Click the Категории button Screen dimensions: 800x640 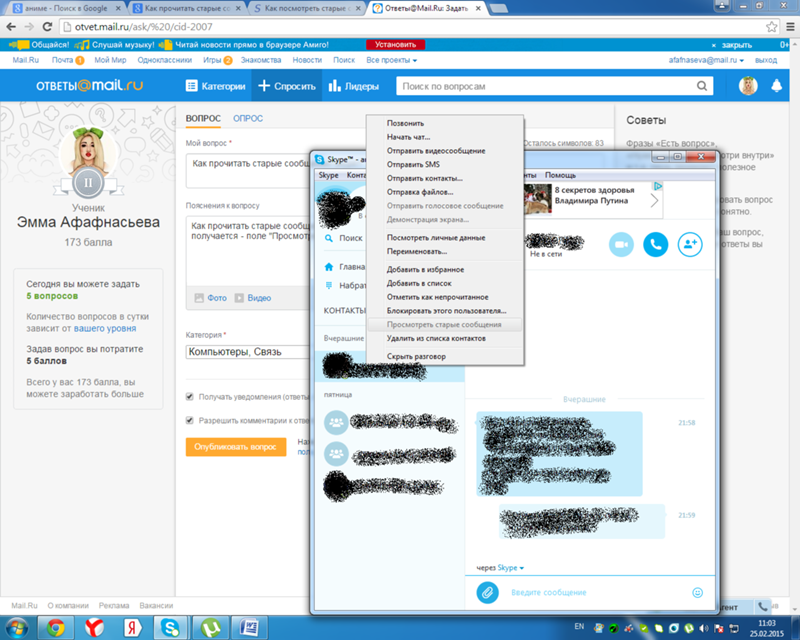[215, 86]
